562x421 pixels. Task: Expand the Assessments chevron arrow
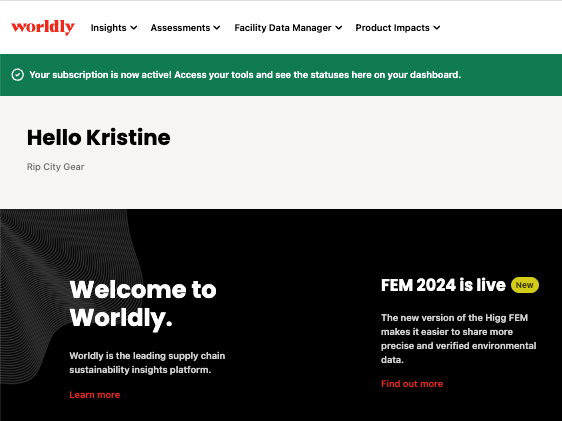coord(217,28)
